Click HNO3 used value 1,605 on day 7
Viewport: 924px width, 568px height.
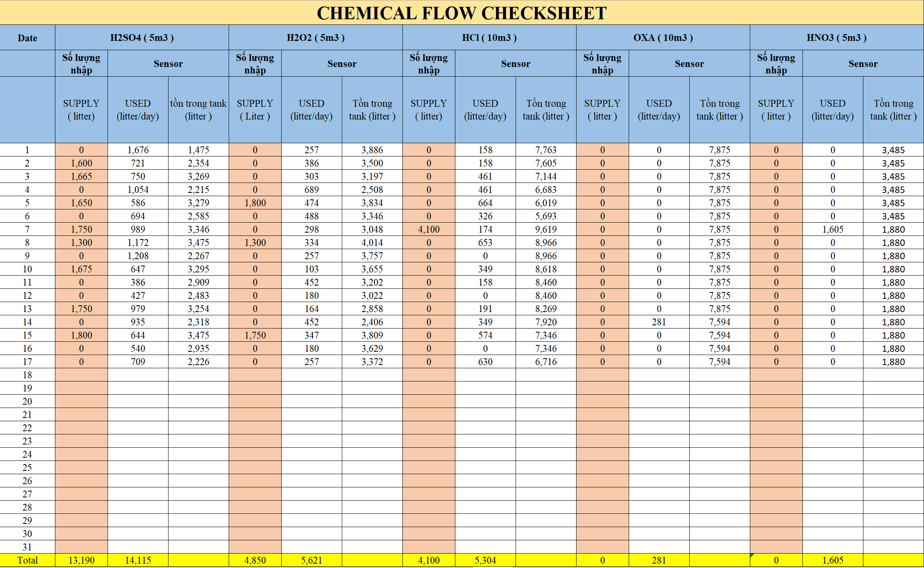pyautogui.click(x=833, y=229)
